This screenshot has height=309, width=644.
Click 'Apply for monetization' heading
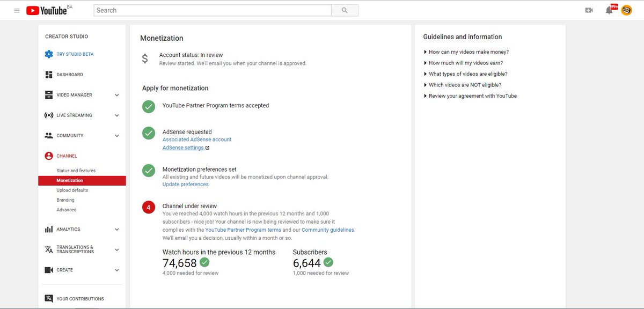coord(175,88)
